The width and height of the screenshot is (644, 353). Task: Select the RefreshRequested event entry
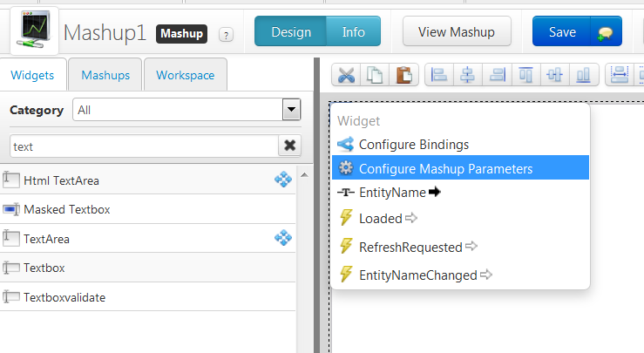pos(460,247)
